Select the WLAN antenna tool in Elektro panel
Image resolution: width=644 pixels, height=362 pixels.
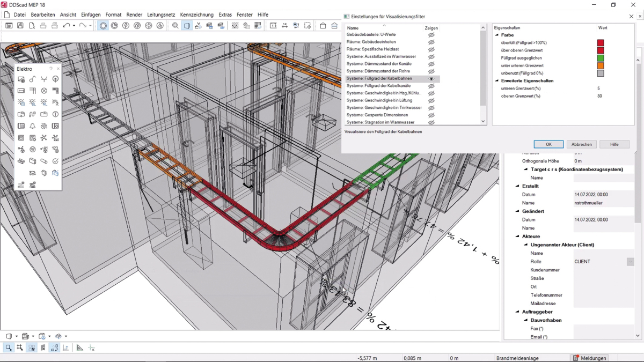[43, 125]
